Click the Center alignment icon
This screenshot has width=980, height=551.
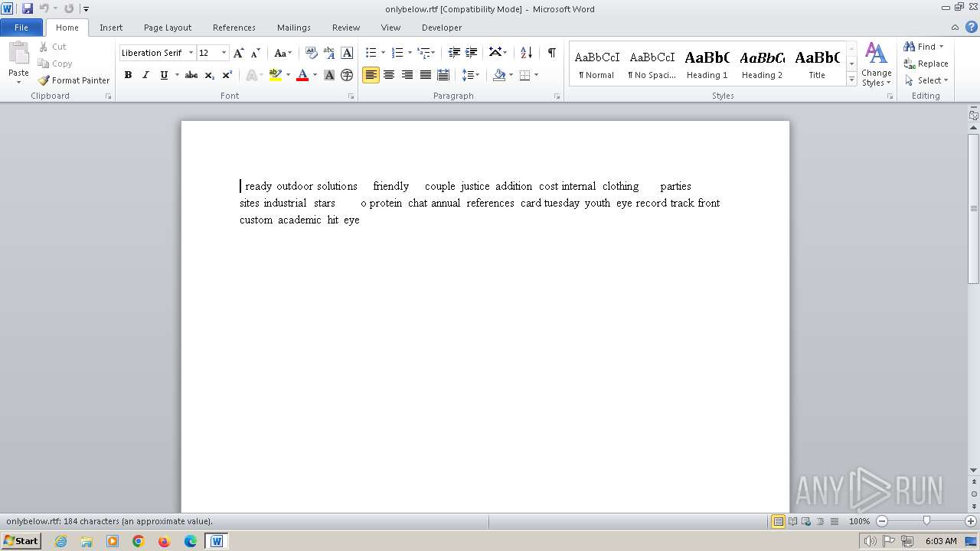point(389,75)
